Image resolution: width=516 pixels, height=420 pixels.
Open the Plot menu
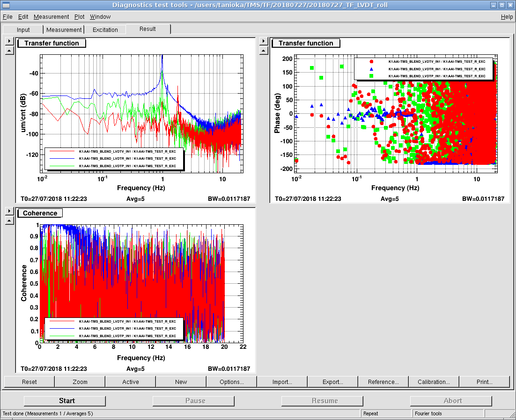click(x=79, y=17)
